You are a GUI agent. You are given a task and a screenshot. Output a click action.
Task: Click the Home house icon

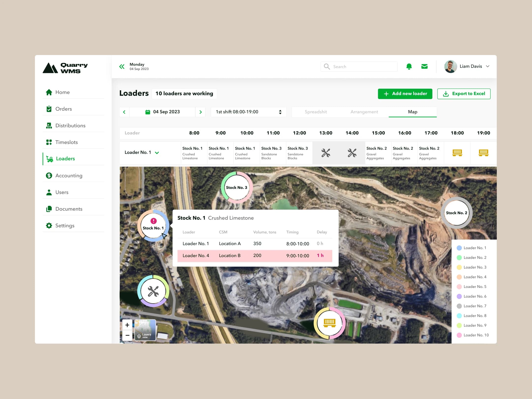tap(49, 92)
